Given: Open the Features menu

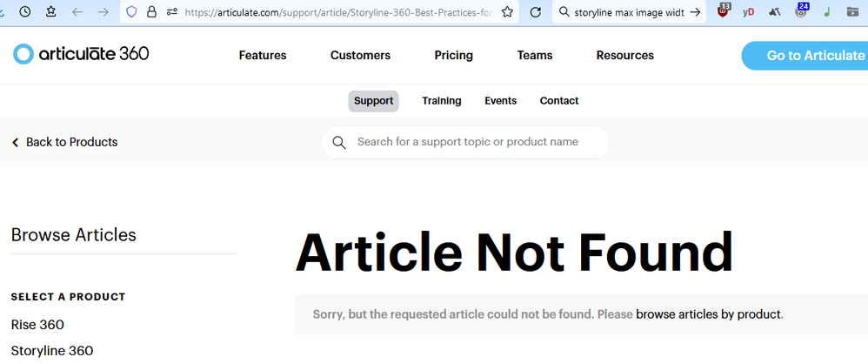Looking at the screenshot, I should [x=263, y=56].
